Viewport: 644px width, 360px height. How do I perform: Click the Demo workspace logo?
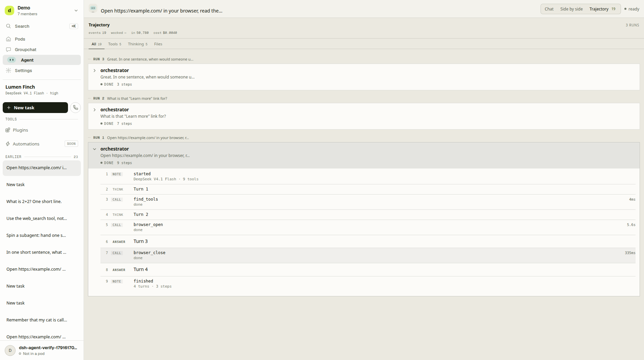tap(9, 10)
